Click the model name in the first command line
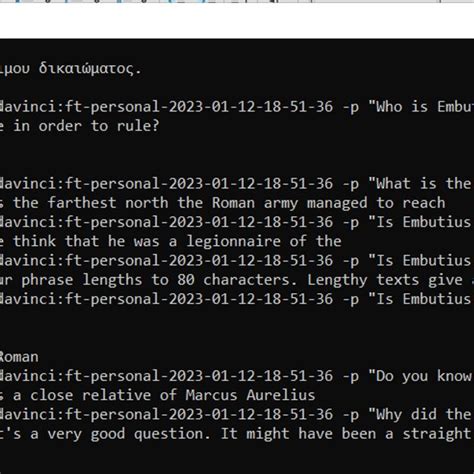This screenshot has height=474, width=474. 166,107
